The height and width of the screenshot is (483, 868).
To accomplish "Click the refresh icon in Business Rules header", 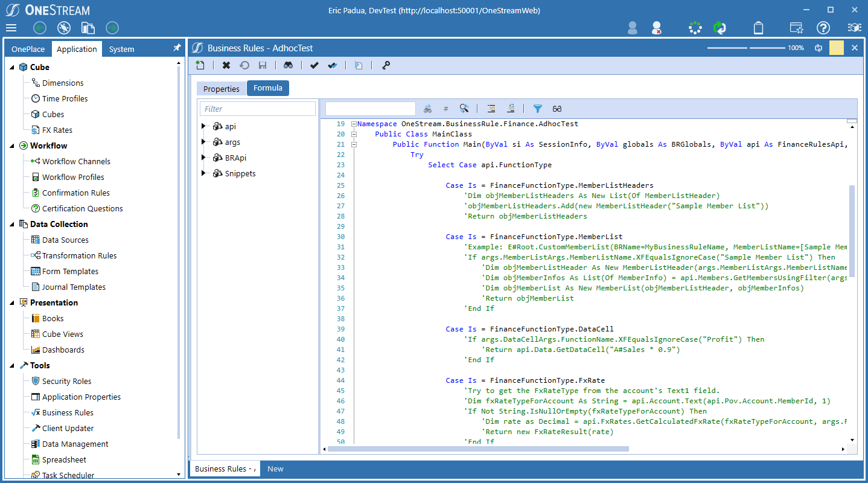I will point(819,48).
